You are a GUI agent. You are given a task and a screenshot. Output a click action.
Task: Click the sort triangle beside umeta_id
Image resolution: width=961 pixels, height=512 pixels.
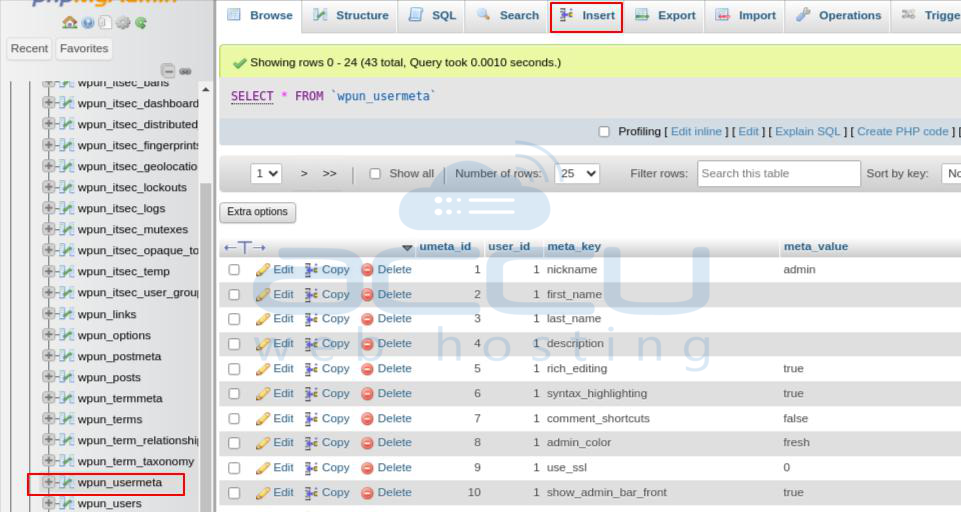coord(407,248)
